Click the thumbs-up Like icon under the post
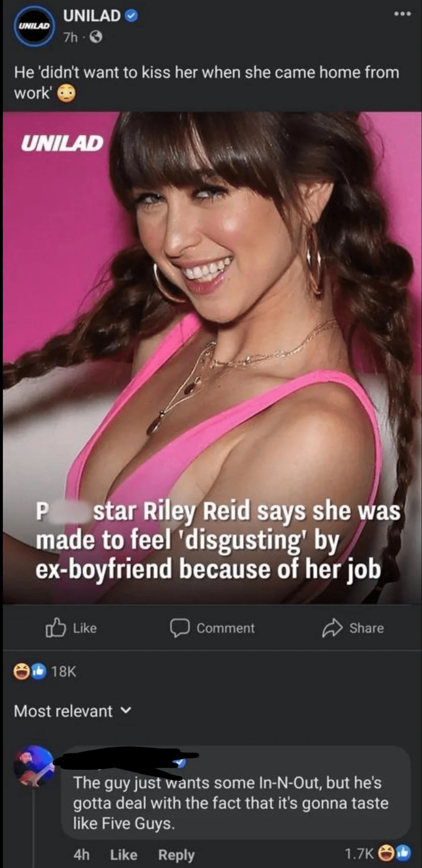Screen dimensions: 422x868 (56, 628)
